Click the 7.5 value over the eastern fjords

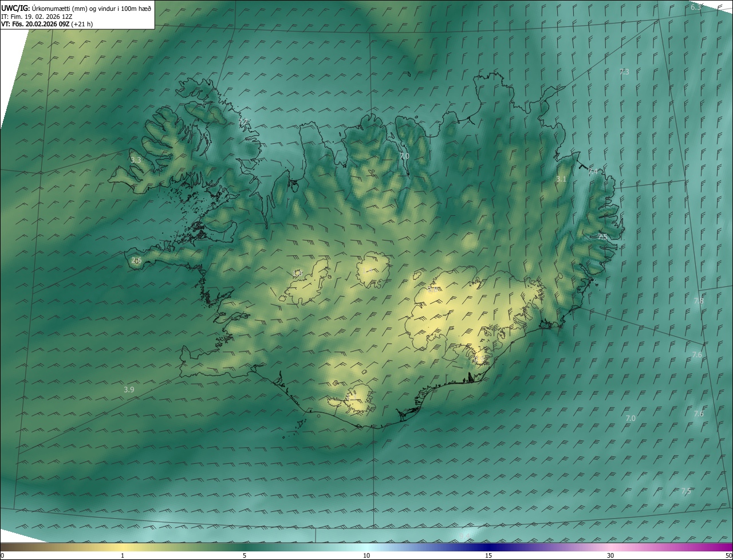pos(602,236)
